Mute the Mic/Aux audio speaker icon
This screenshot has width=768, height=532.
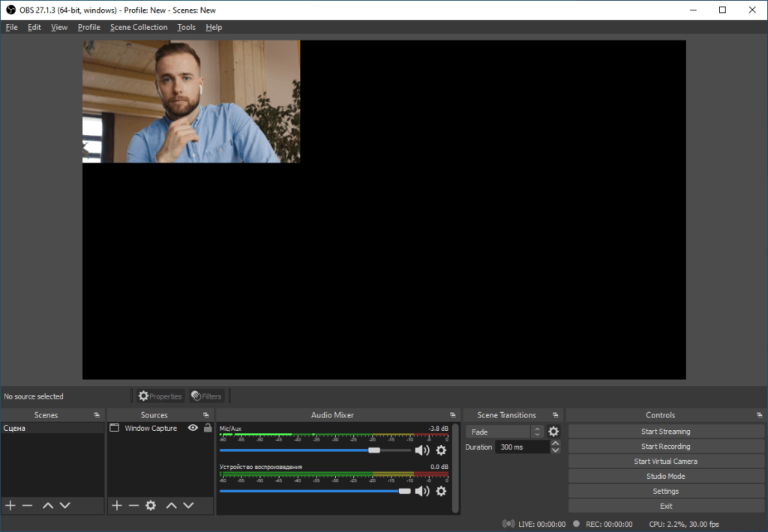coord(422,450)
